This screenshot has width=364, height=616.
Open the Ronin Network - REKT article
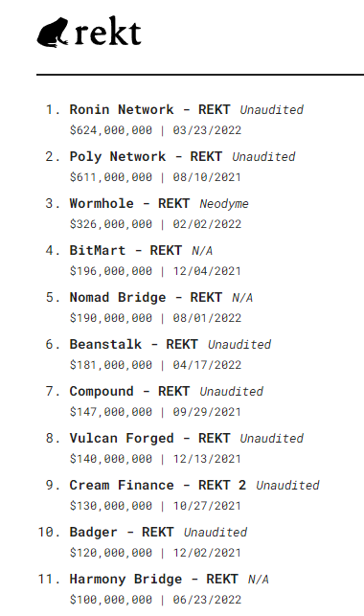point(149,109)
